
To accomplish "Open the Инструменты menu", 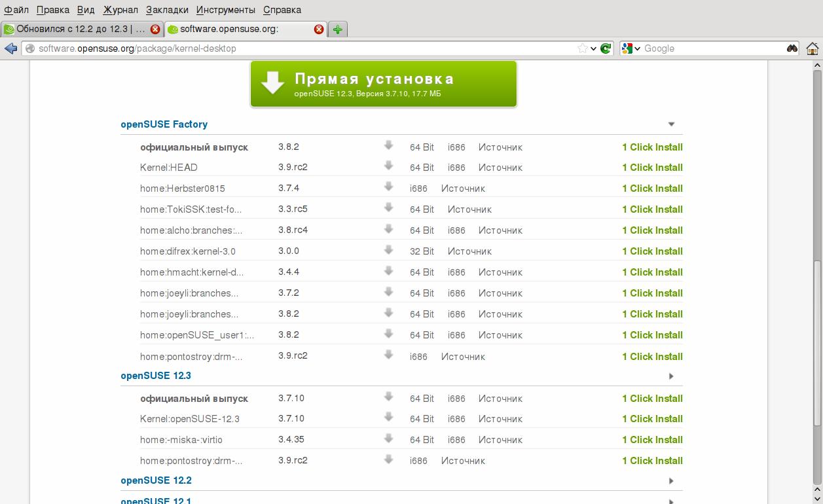I will tap(225, 10).
